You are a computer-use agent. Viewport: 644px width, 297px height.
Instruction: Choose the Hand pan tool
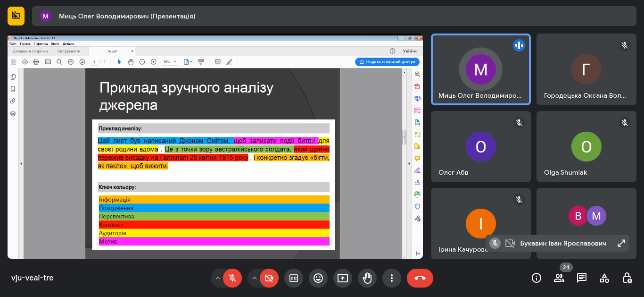click(x=131, y=62)
